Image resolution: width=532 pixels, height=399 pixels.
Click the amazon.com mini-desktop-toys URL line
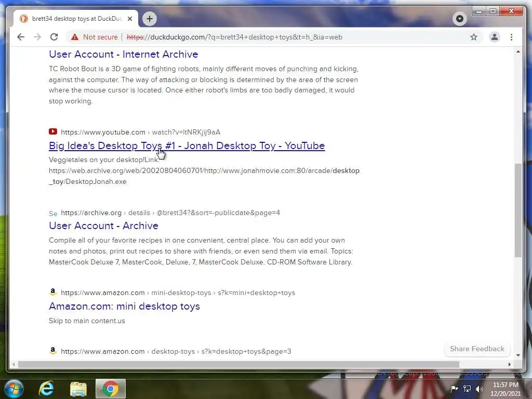[178, 293]
